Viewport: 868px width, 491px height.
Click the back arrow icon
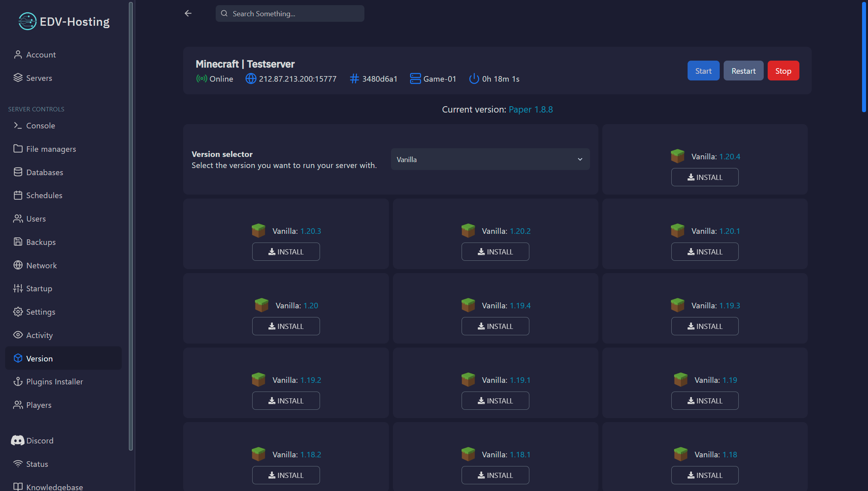188,13
